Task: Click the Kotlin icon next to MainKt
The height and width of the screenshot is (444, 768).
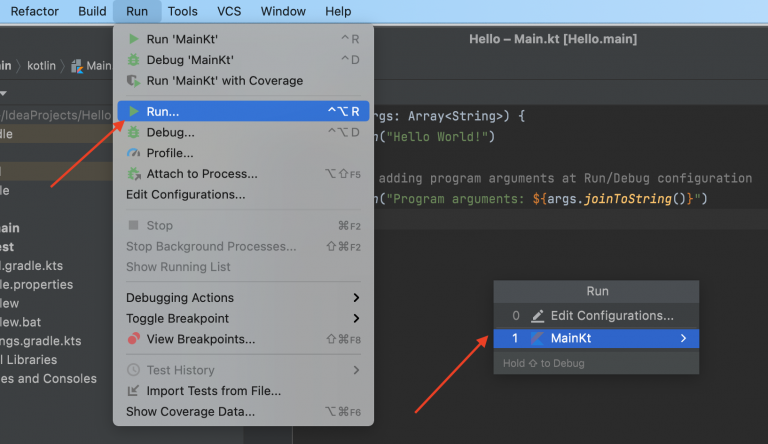Action: point(538,339)
